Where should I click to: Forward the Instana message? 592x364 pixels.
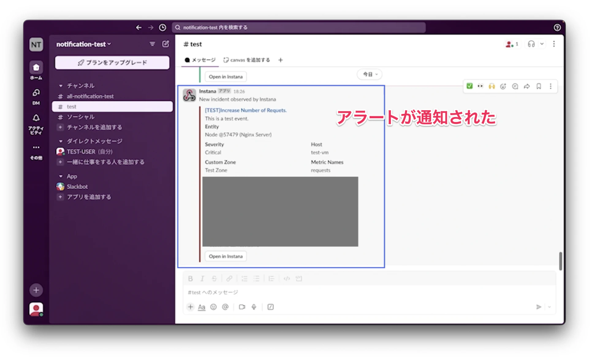coord(527,86)
